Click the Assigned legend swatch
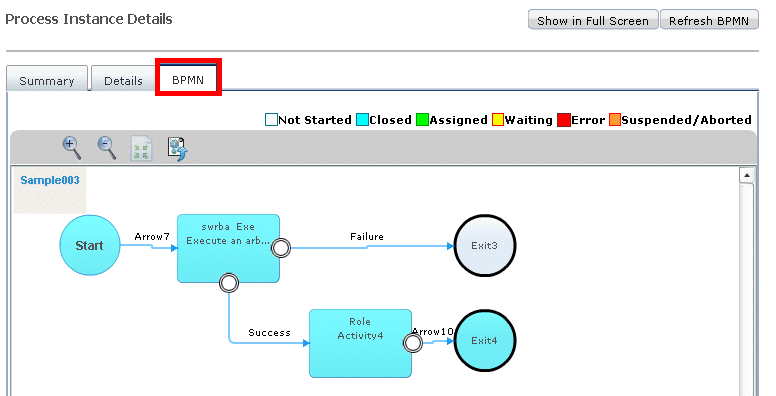Viewport: 776px width, 396px height. tap(422, 120)
